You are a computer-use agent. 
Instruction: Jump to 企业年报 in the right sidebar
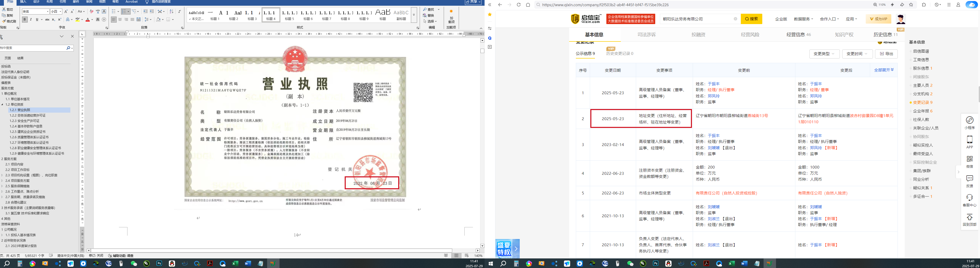point(921,111)
